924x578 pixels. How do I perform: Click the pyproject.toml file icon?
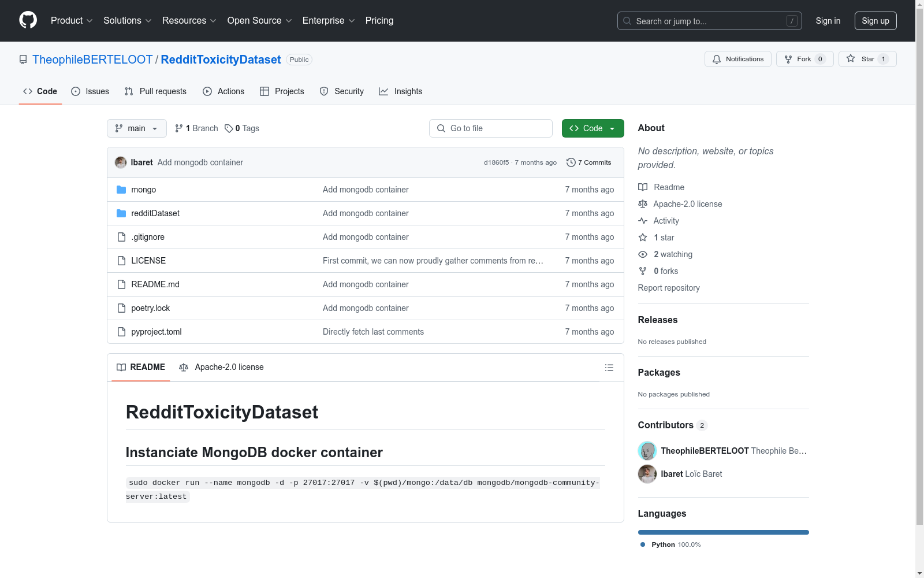121,332
